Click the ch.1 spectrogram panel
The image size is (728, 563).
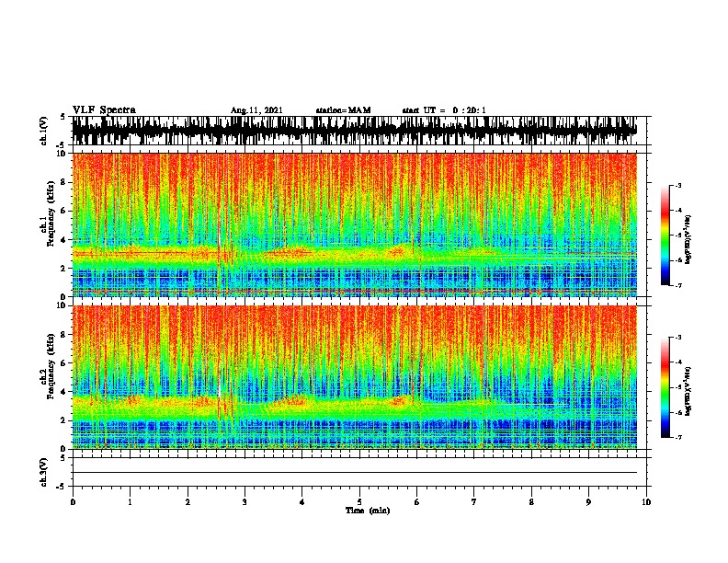point(354,224)
